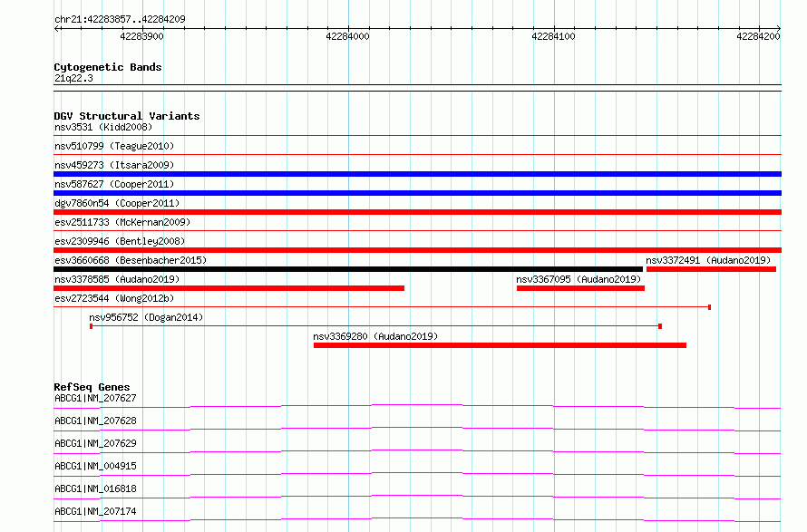Click the chr21:42283857..42284209 region label
The height and width of the screenshot is (532, 807).
(x=120, y=19)
